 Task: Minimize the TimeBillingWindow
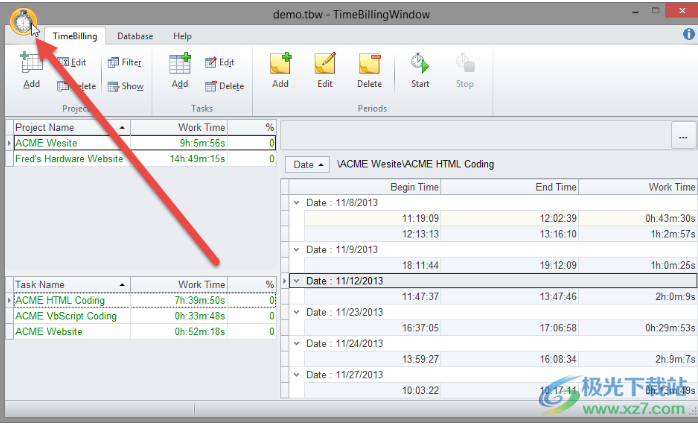tap(635, 12)
